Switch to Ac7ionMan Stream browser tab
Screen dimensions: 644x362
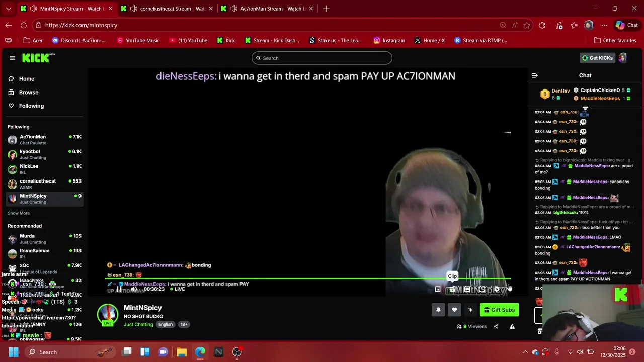click(x=267, y=9)
